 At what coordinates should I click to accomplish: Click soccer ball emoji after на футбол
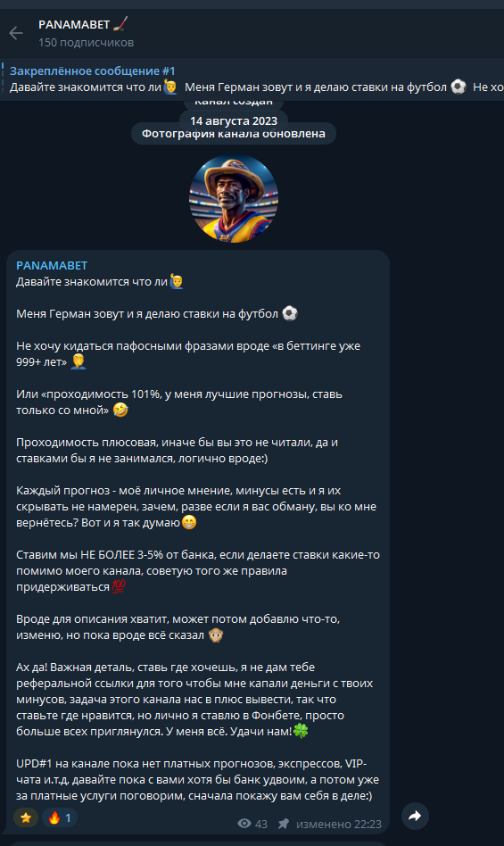point(290,313)
